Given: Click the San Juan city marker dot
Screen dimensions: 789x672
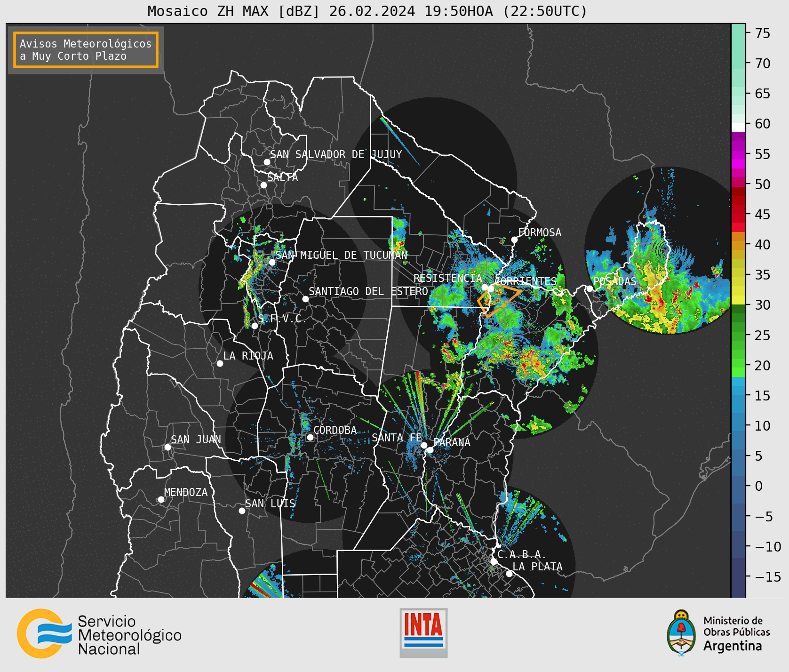Looking at the screenshot, I should tap(167, 447).
